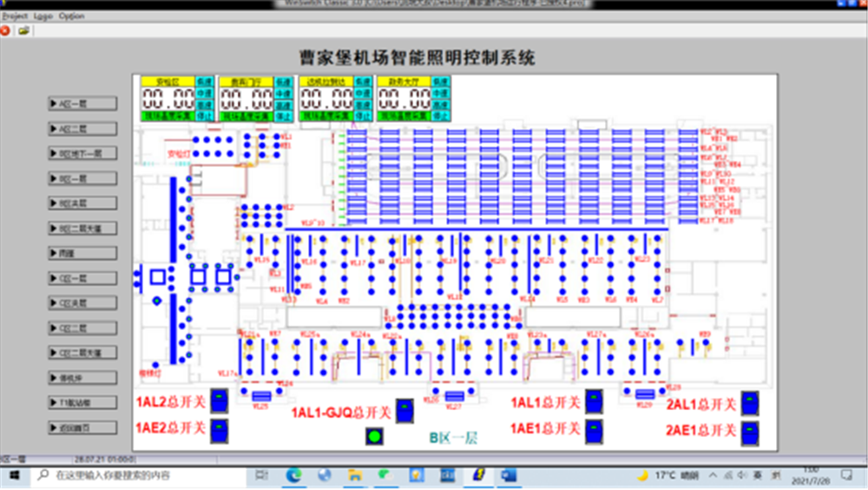
Task: Expand the C区二层 sidebar entry
Action: pos(82,328)
